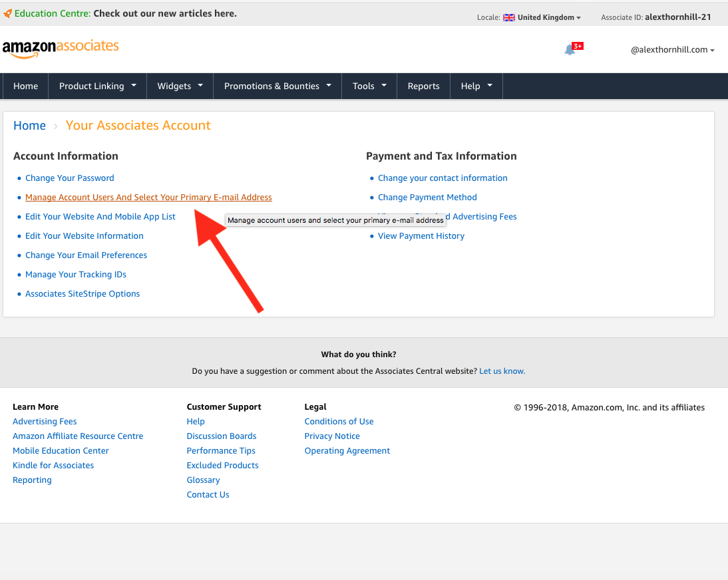
Task: Open Mobile Education Center footer link
Action: [61, 450]
